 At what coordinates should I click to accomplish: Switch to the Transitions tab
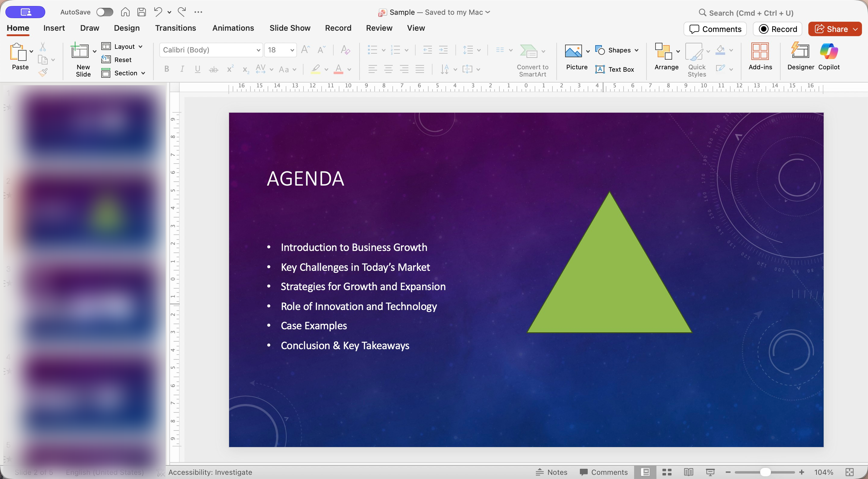175,28
